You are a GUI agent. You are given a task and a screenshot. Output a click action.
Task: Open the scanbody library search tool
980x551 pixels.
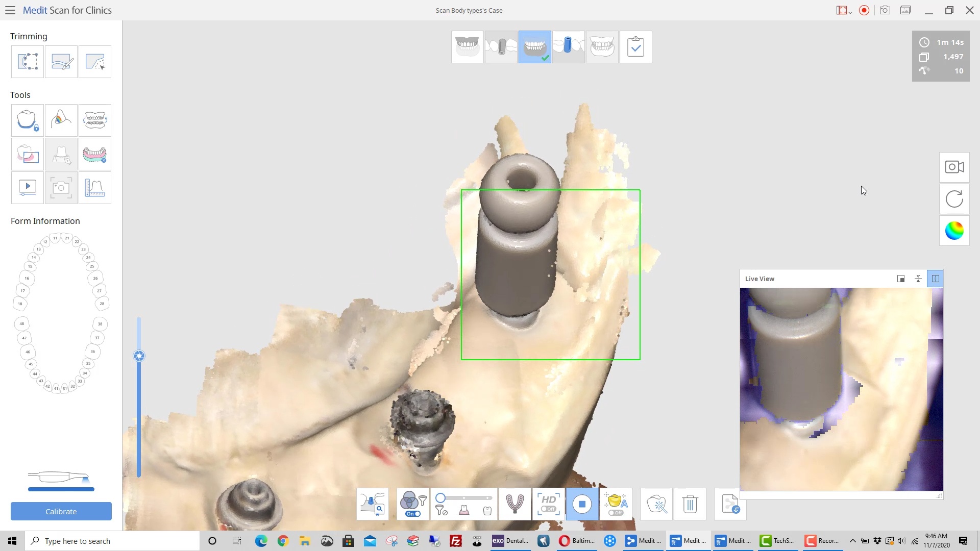click(x=373, y=504)
